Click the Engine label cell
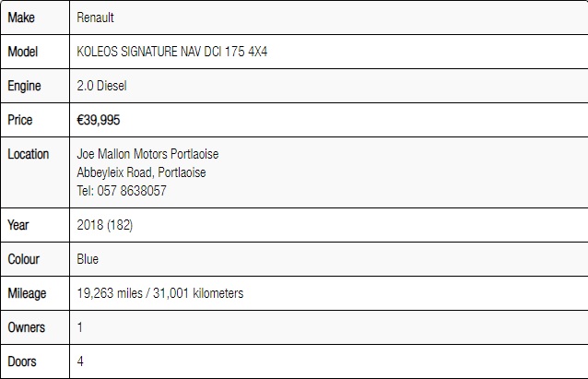 pyautogui.click(x=35, y=86)
